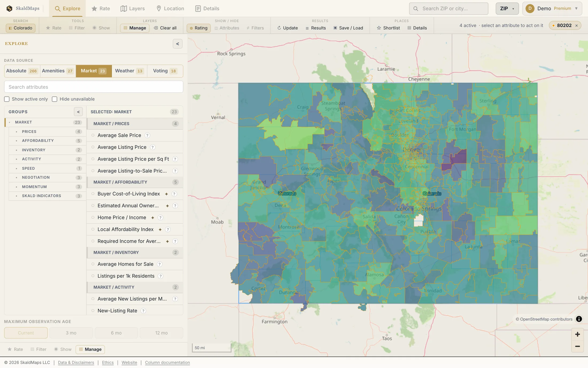
Task: Click the Manage button in the bottom bar
Action: 90,350
